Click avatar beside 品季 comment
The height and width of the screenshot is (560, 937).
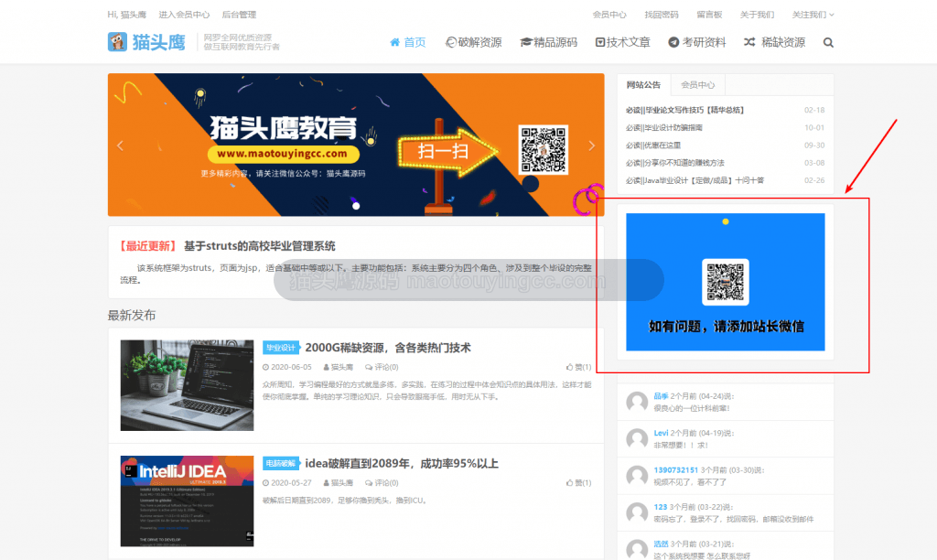[x=637, y=402]
